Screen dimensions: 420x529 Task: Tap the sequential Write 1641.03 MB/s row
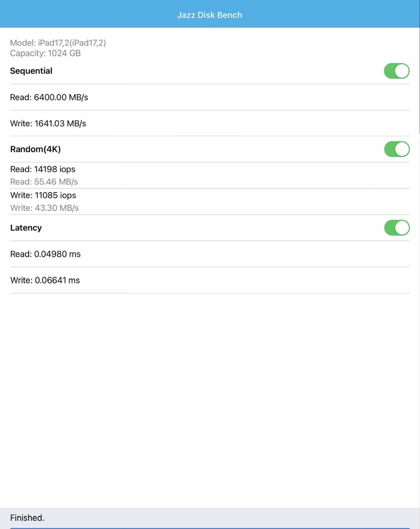48,124
